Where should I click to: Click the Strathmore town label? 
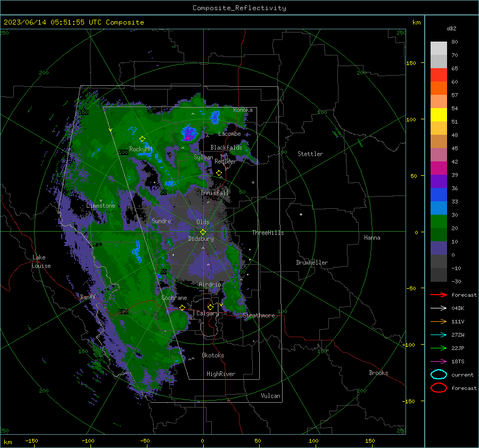coord(259,315)
